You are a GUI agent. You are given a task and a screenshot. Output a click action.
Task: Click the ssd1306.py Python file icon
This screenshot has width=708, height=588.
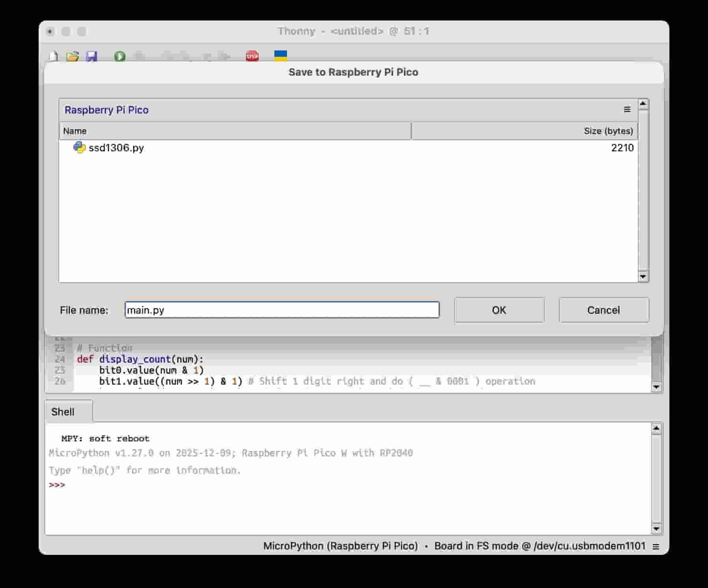coord(80,147)
